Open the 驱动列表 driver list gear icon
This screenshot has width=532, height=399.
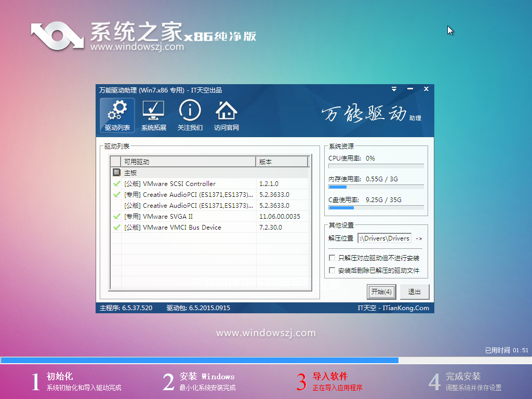coord(117,115)
